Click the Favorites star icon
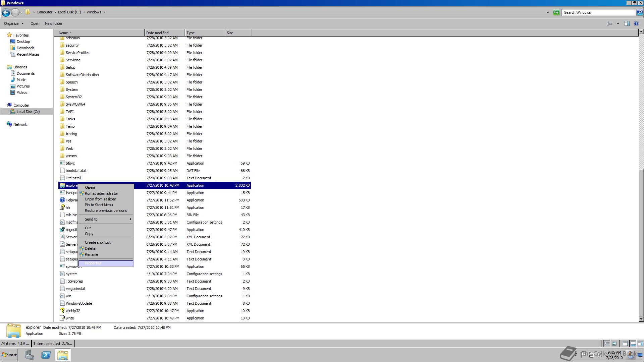644x362 pixels. [x=9, y=35]
